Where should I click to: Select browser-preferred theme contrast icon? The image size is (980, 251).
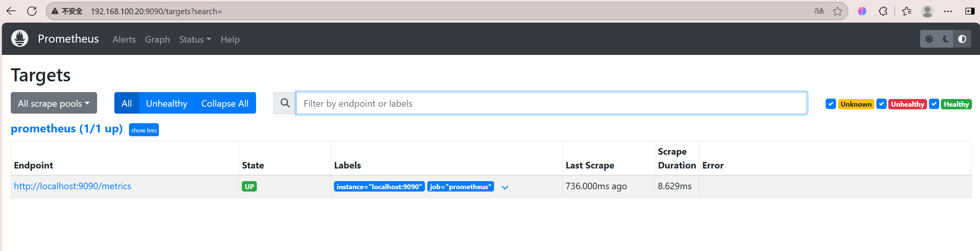962,39
